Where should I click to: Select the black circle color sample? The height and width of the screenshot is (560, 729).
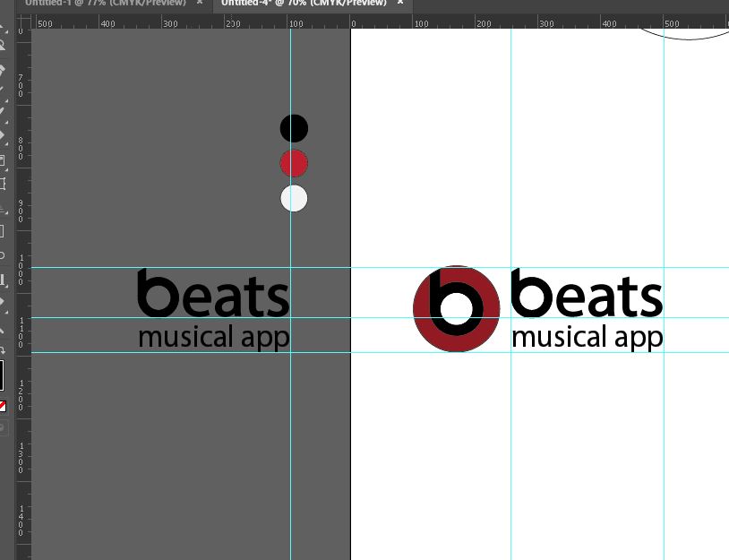click(294, 128)
